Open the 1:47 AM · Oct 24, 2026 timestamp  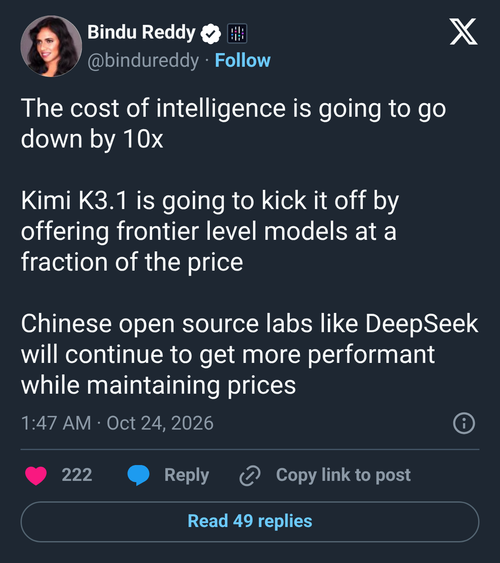click(117, 423)
